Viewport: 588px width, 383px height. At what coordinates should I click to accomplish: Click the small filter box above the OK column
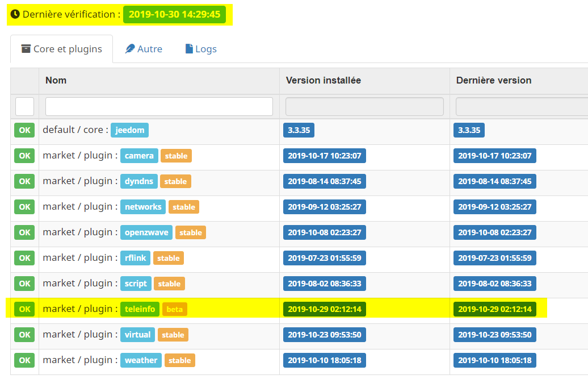(x=25, y=107)
